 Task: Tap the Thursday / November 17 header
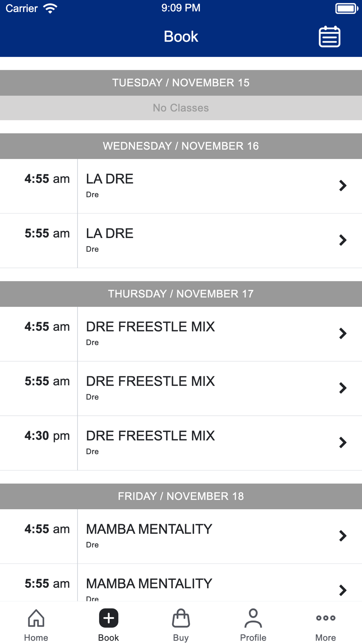[181, 294]
